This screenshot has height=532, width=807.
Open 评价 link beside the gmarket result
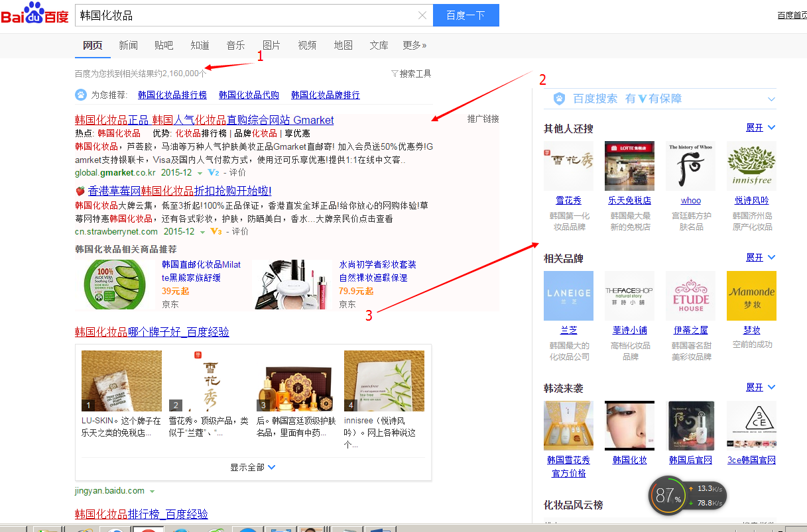pos(238,173)
